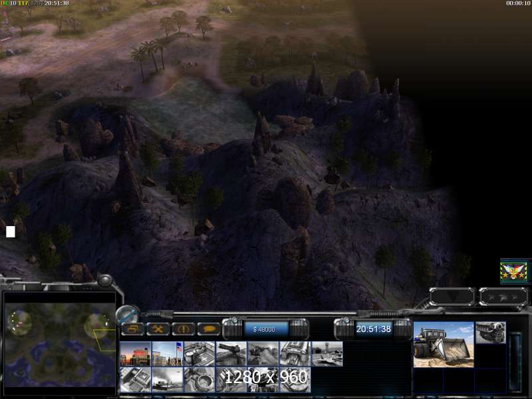Click the engine upgrade icon beside dozer portrait
Screen dimensions: 532x399
[x=491, y=333]
